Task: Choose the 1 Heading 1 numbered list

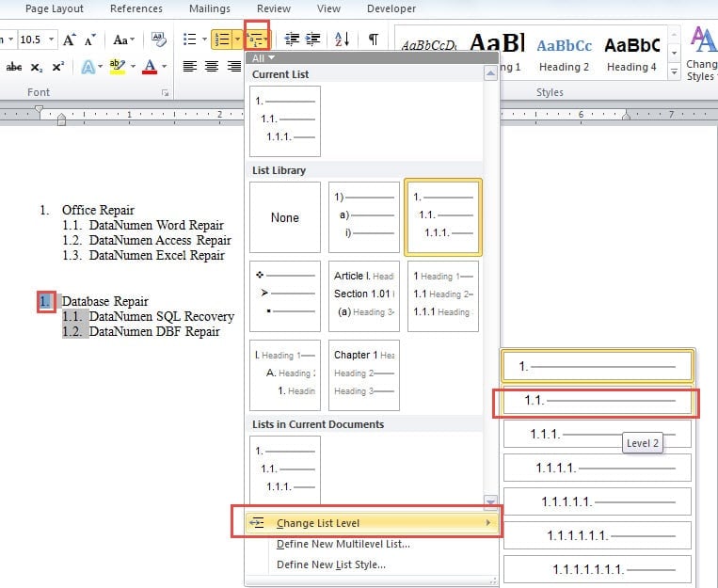Action: pos(443,296)
